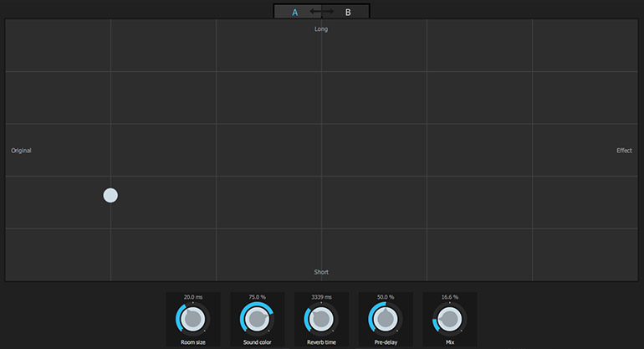
Task: Click the 75.0 % Sound color value
Action: 257,297
